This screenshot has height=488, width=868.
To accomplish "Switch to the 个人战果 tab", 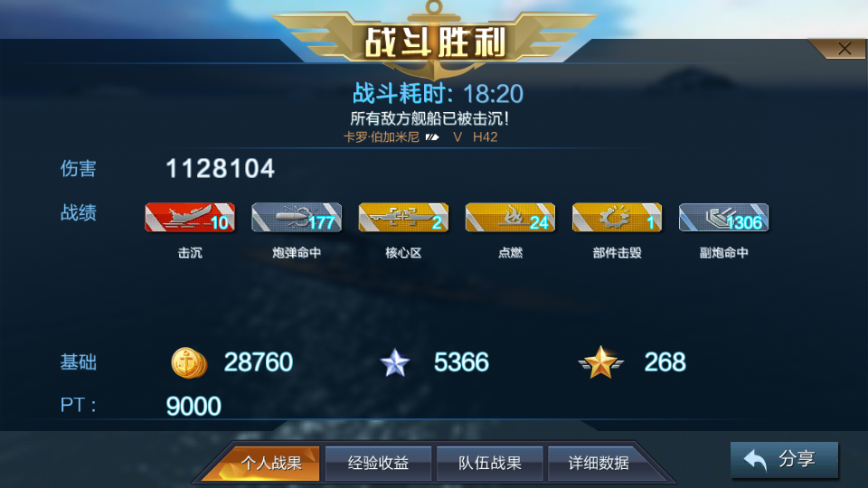I will pyautogui.click(x=271, y=463).
